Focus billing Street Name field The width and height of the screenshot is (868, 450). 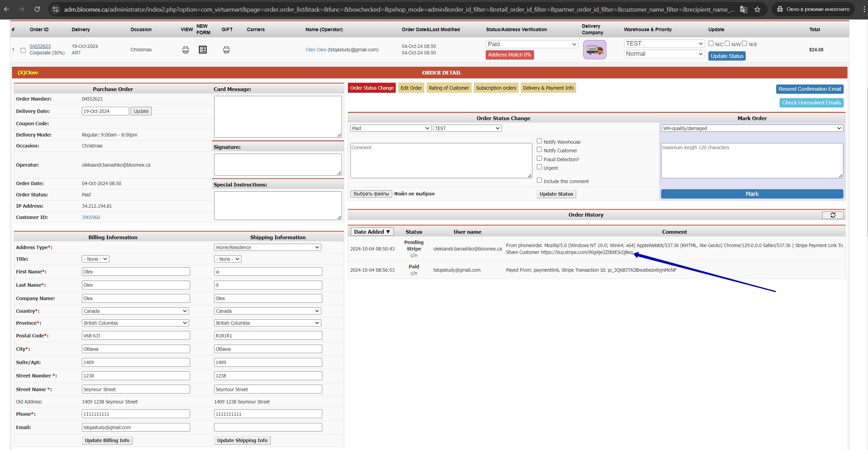(x=136, y=389)
